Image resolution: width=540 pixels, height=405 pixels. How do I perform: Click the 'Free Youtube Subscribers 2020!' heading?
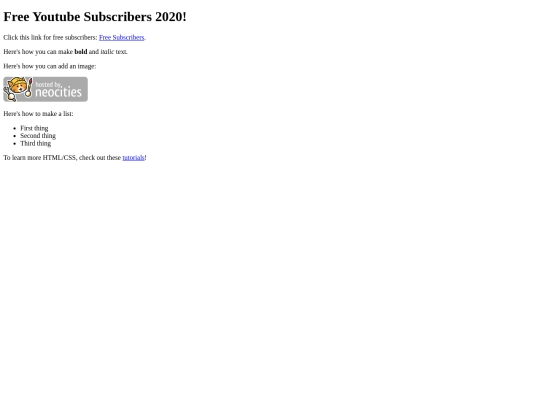point(95,17)
